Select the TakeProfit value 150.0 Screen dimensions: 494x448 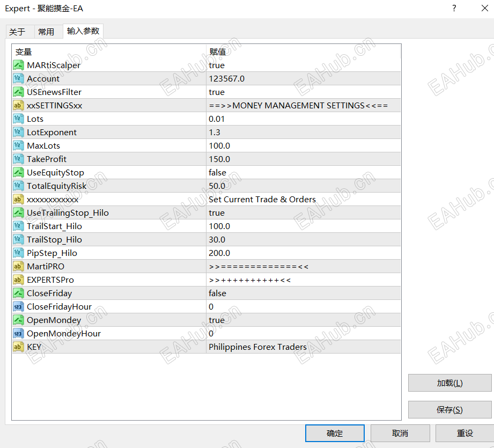[219, 159]
